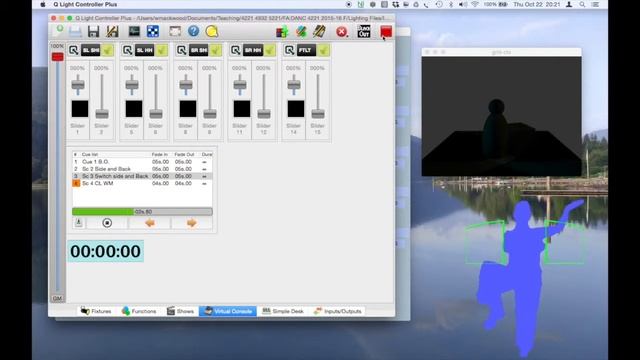Toggle enable checkmark on SL SHI frame

[108, 50]
